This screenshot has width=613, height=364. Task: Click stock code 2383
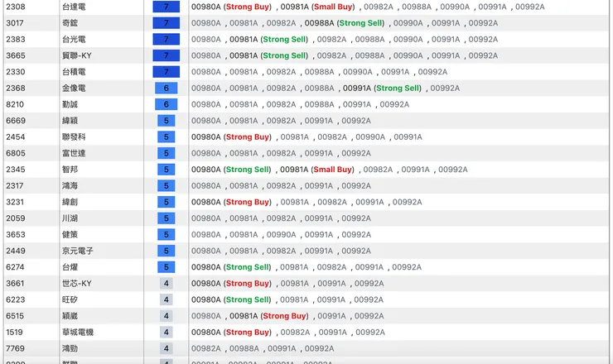(16, 40)
